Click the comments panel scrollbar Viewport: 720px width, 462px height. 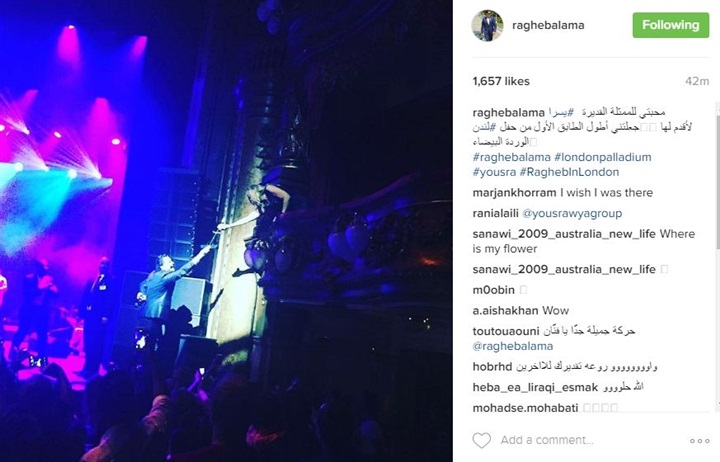click(x=717, y=176)
